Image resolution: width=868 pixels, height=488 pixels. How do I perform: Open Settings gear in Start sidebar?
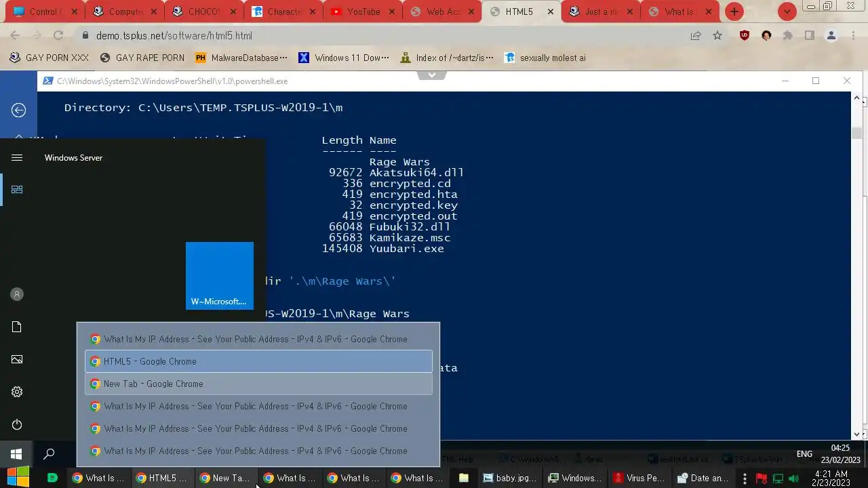pos(17,392)
